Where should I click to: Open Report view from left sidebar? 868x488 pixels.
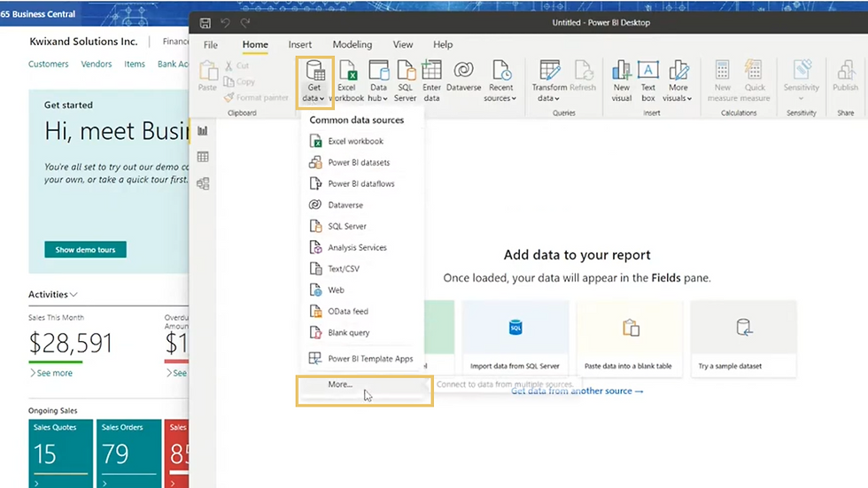203,130
